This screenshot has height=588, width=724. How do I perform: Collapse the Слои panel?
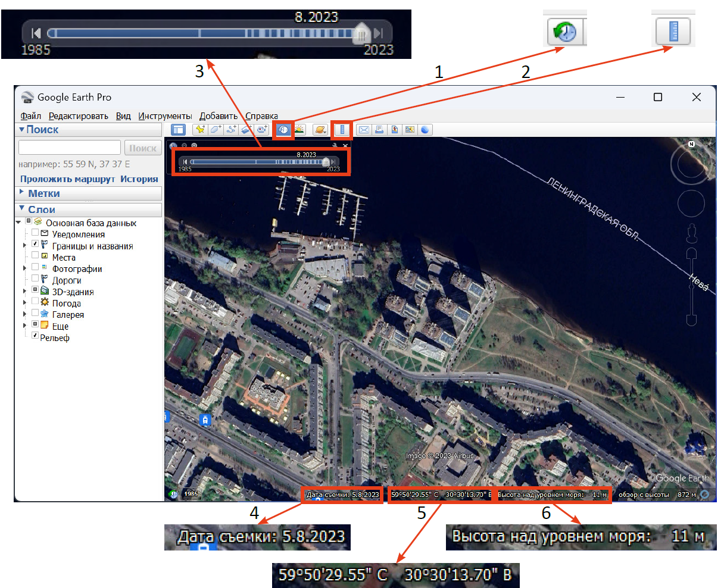click(x=22, y=209)
